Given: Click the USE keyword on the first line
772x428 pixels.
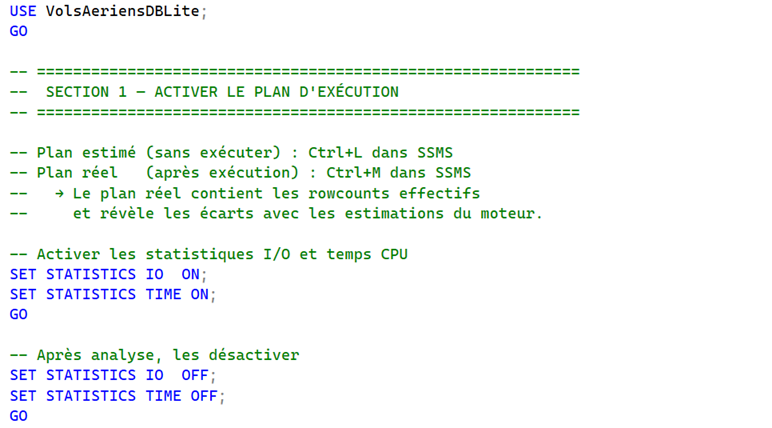Looking at the screenshot, I should tap(23, 11).
